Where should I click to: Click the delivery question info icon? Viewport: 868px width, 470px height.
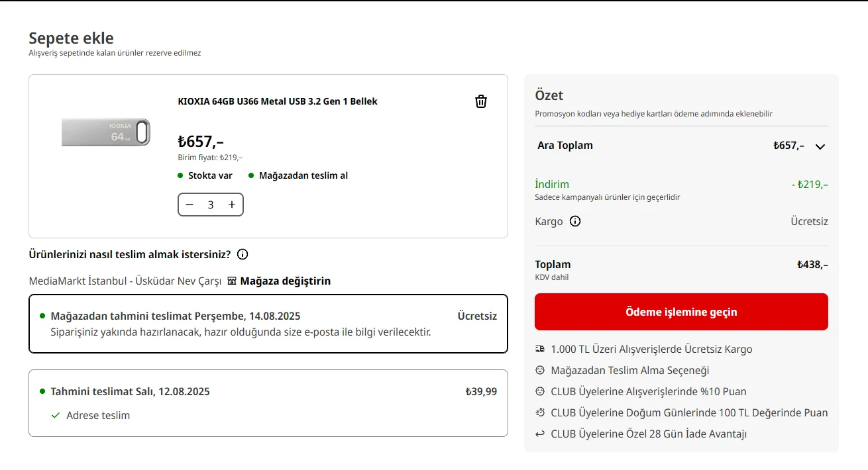[x=243, y=254]
